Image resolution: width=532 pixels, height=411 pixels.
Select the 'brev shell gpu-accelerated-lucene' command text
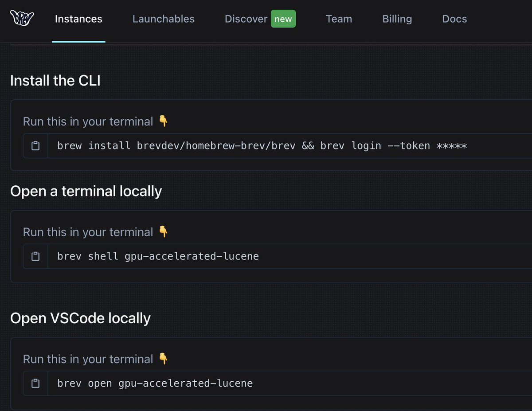[x=158, y=256]
